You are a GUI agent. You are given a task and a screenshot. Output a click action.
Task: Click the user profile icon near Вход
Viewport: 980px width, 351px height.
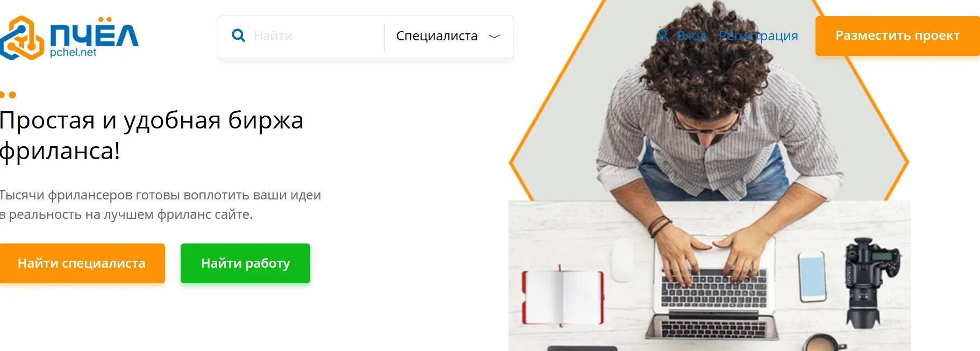point(663,35)
